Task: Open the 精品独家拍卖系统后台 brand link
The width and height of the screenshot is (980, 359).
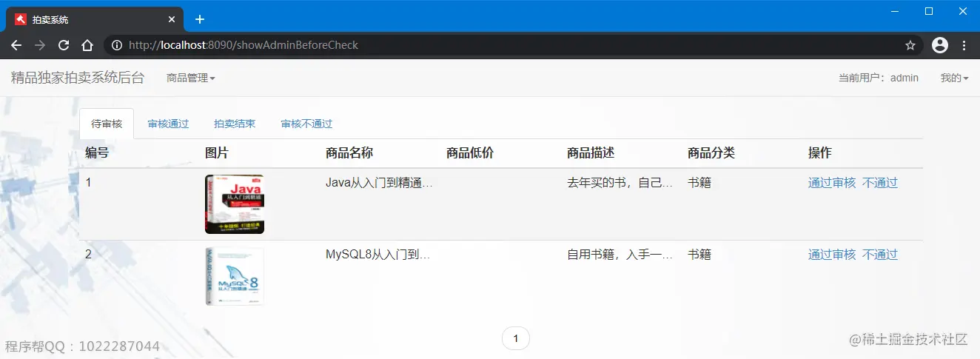Action: [77, 78]
